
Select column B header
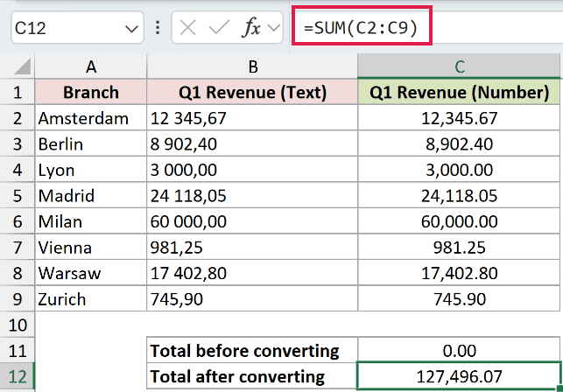[252, 66]
